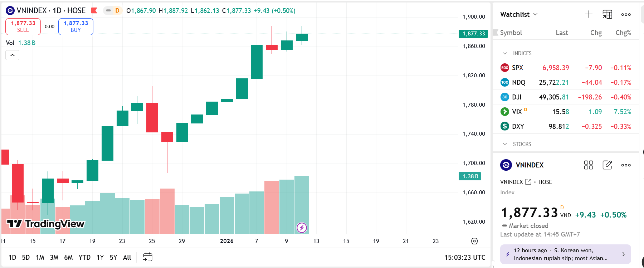Collapse the STOCKS section
Image resolution: width=644 pixels, height=268 pixels.
click(504, 144)
